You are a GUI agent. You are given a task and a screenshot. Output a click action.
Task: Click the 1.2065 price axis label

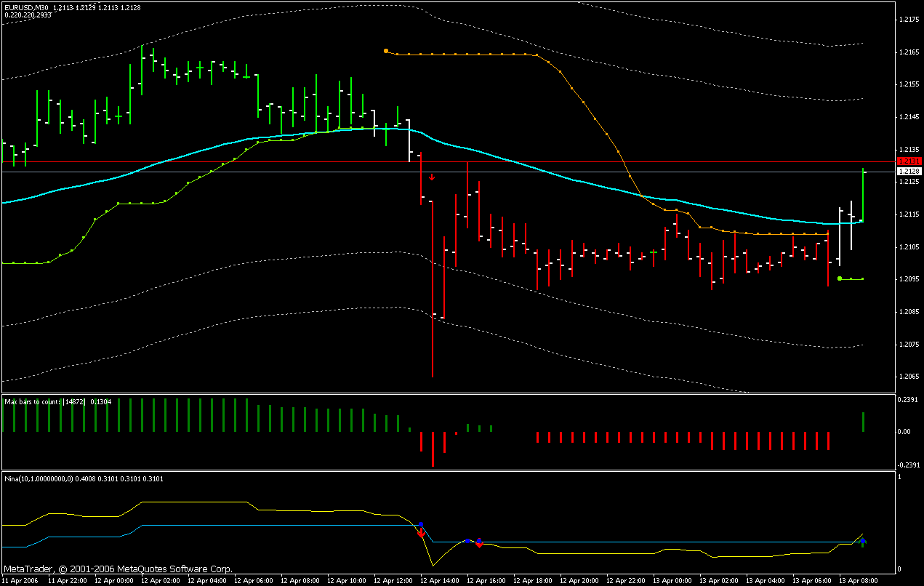[909, 376]
